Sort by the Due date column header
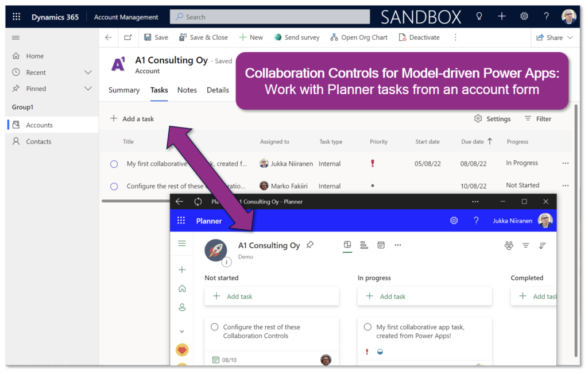 tap(473, 142)
